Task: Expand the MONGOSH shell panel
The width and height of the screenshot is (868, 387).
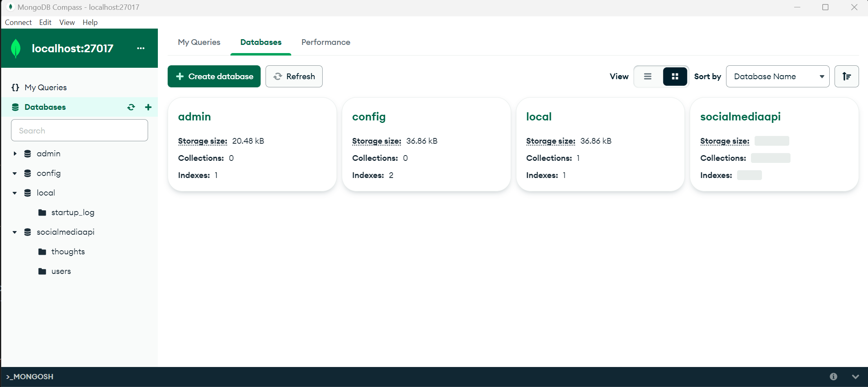Action: pyautogui.click(x=855, y=376)
